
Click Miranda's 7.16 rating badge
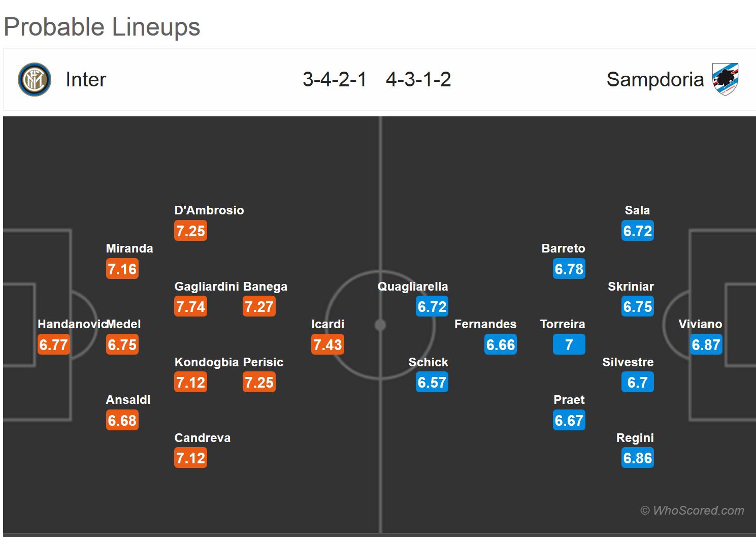point(122,269)
